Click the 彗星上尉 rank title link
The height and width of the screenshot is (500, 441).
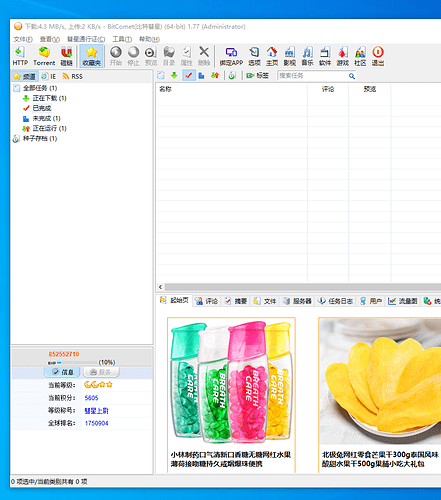(x=96, y=411)
